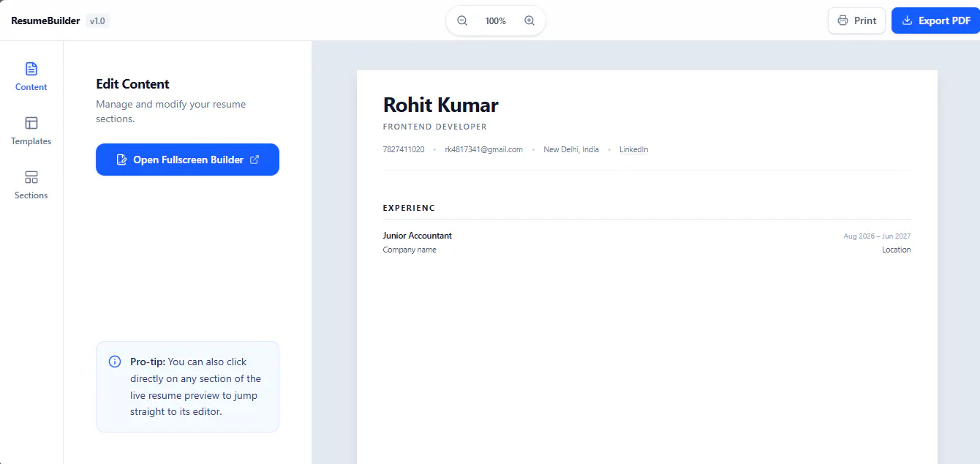This screenshot has width=980, height=464.
Task: Click the Junior Accountant job title
Action: 418,236
